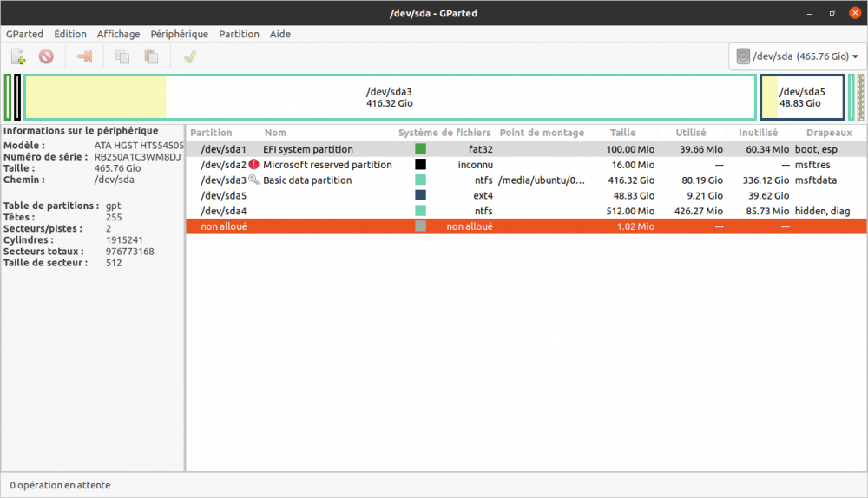Viewport: 868px width, 498px height.
Task: Open the Périphérique menu
Action: 179,34
